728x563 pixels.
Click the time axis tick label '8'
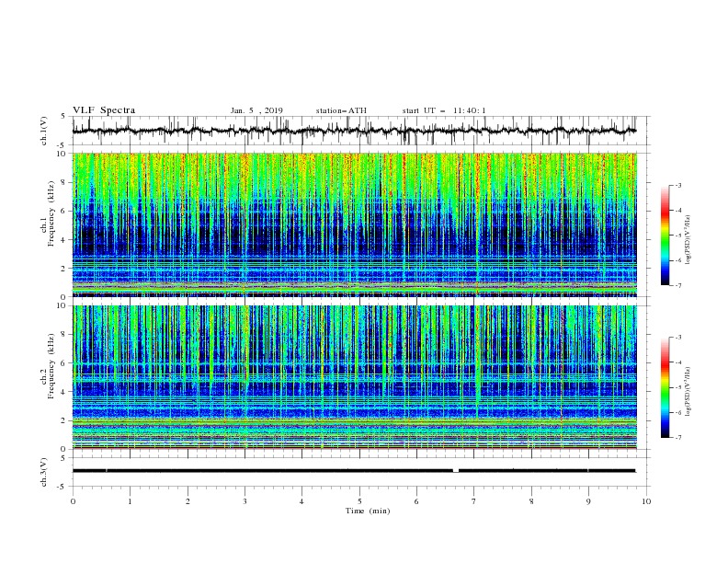(531, 501)
